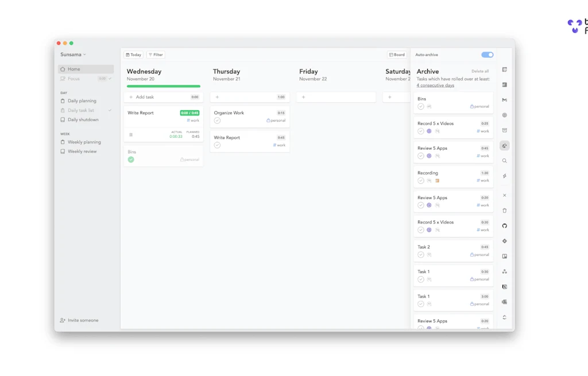Click the 0:15 time estimate on Organize Work
This screenshot has width=588, height=376.
click(x=281, y=113)
